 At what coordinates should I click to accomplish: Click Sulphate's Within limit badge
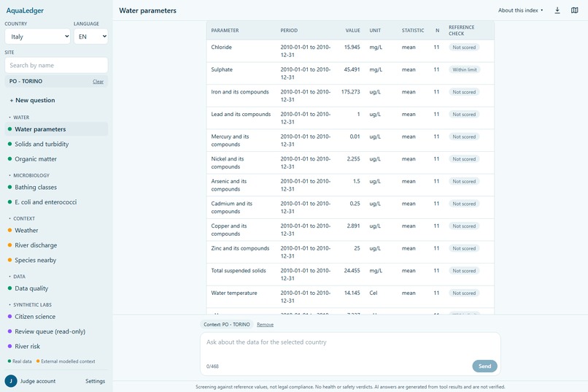coord(465,70)
